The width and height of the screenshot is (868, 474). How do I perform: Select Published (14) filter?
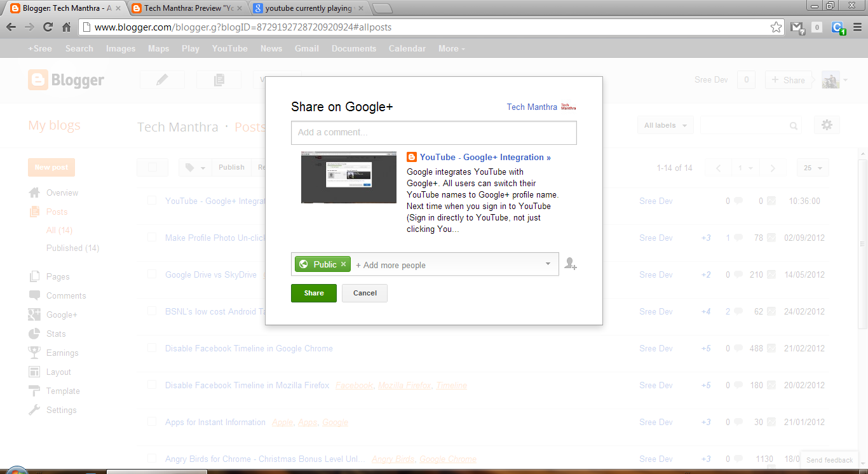coord(72,248)
